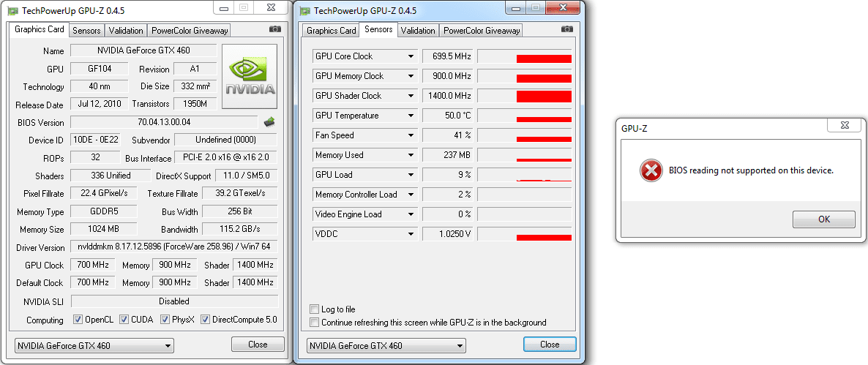Open the VDDC sensor dropdown
Screen dimensions: 868x365
coord(411,234)
